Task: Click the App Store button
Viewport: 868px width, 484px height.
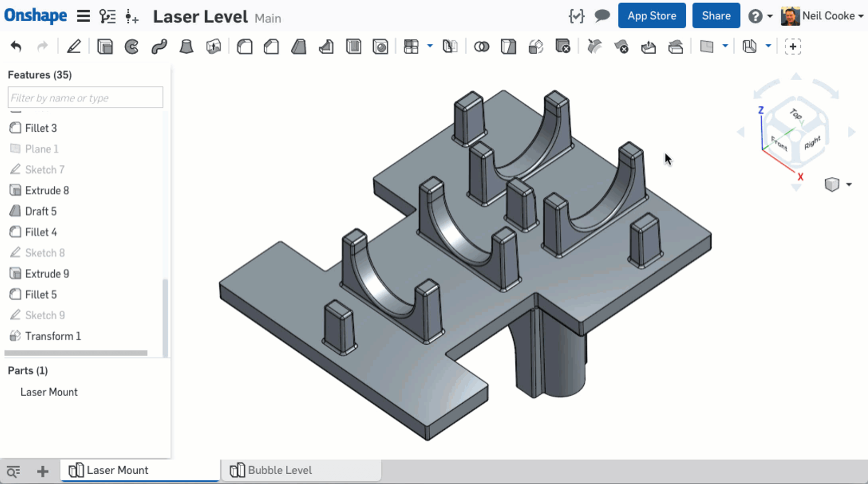Action: click(x=652, y=16)
